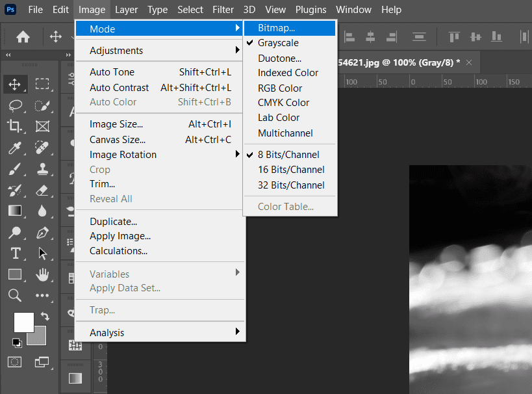The height and width of the screenshot is (394, 532).
Task: Choose Image Size... command
Action: tap(158, 124)
